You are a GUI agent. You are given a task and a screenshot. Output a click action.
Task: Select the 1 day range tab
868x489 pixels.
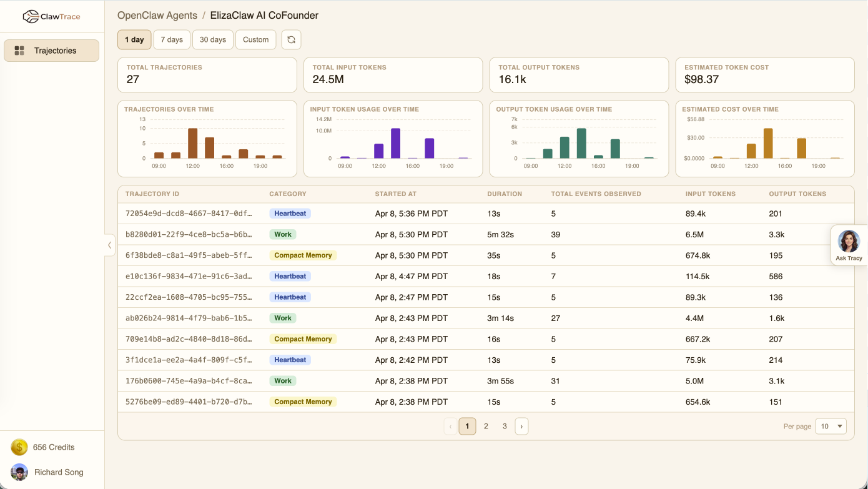point(134,39)
